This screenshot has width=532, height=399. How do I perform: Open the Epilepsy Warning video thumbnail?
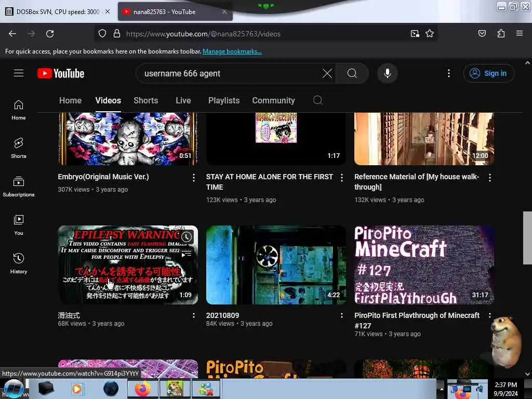tap(128, 265)
